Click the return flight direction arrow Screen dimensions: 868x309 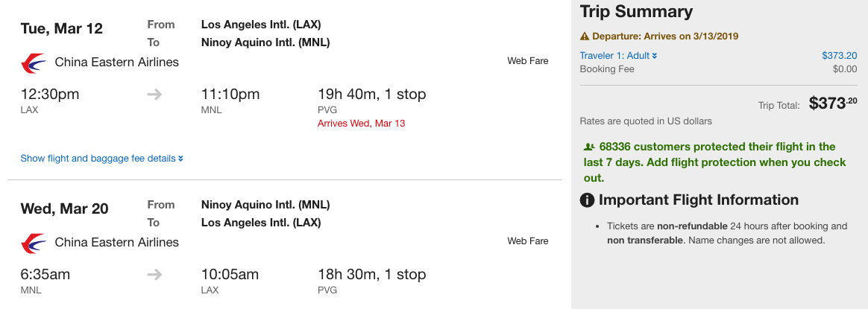(154, 275)
